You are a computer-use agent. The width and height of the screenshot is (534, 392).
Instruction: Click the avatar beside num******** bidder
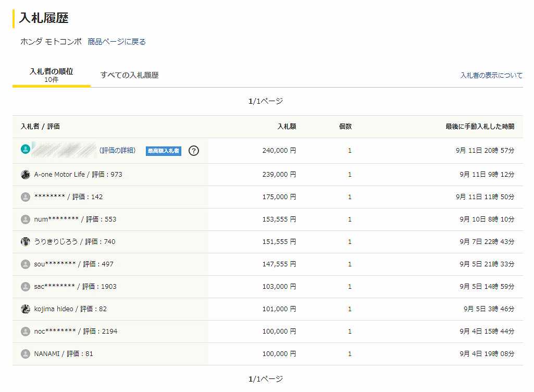(25, 219)
